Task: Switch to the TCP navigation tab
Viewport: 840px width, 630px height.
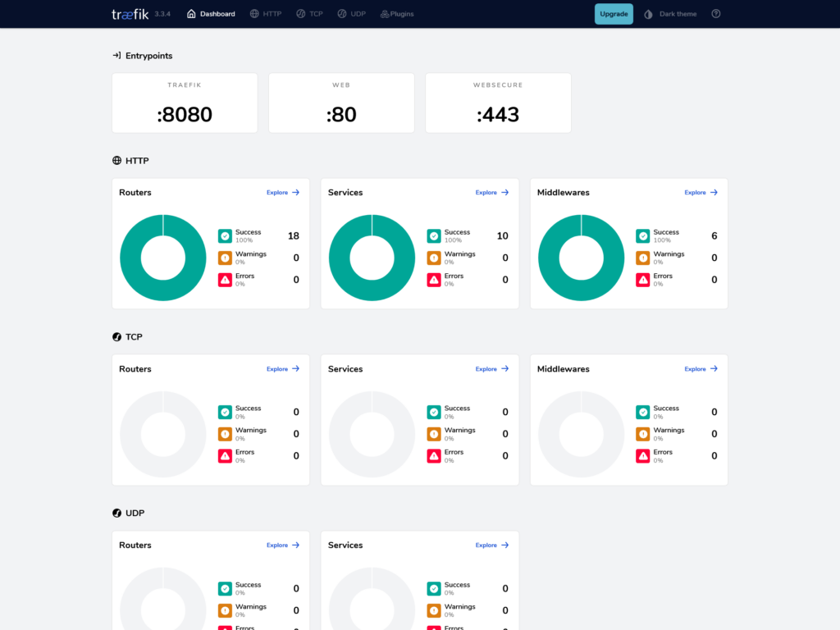Action: point(309,14)
